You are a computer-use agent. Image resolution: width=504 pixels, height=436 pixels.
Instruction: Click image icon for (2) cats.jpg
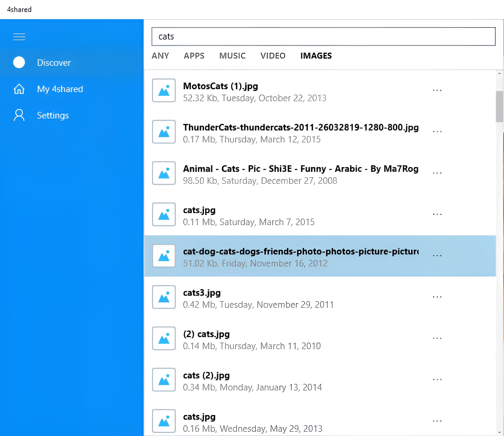pos(164,338)
